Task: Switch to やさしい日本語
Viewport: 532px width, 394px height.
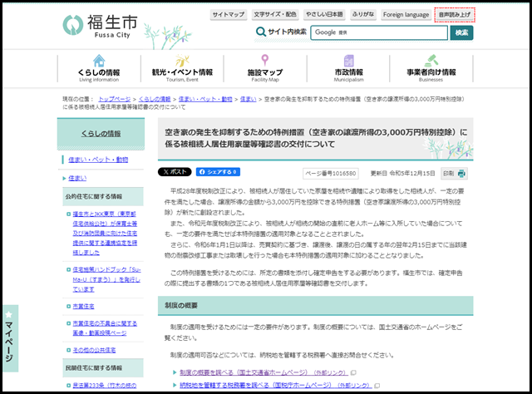Action: tap(324, 15)
